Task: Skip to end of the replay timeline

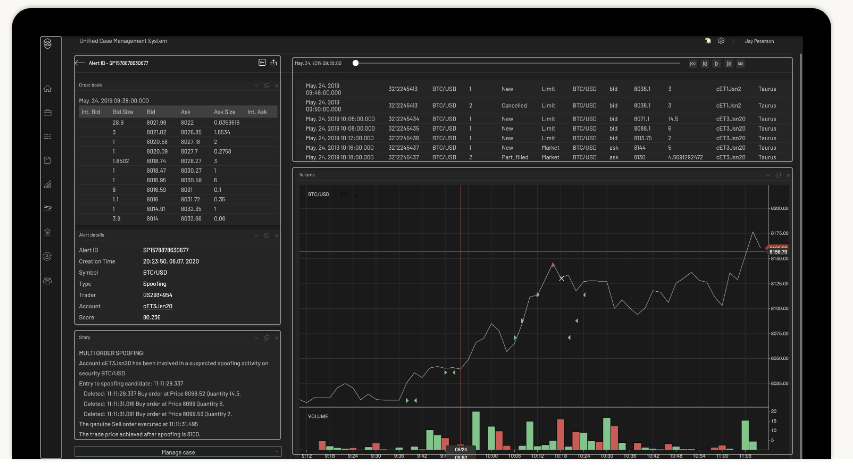Action: pyautogui.click(x=740, y=64)
